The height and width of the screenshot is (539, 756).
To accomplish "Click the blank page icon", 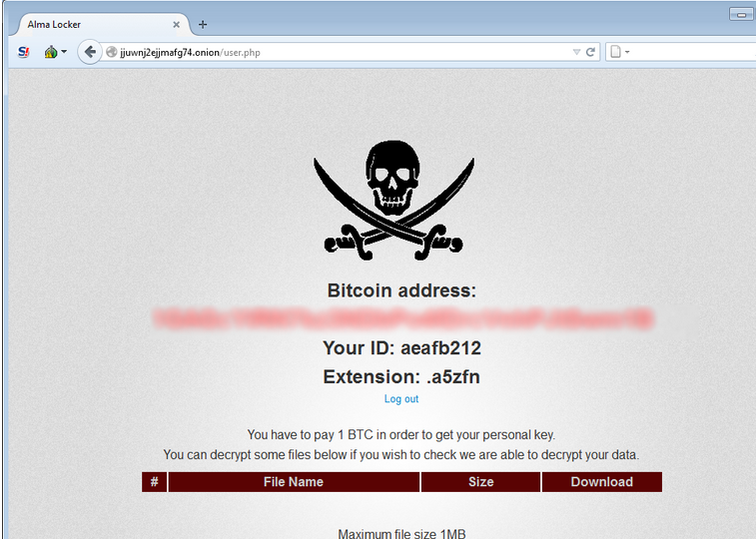I will click(x=616, y=52).
